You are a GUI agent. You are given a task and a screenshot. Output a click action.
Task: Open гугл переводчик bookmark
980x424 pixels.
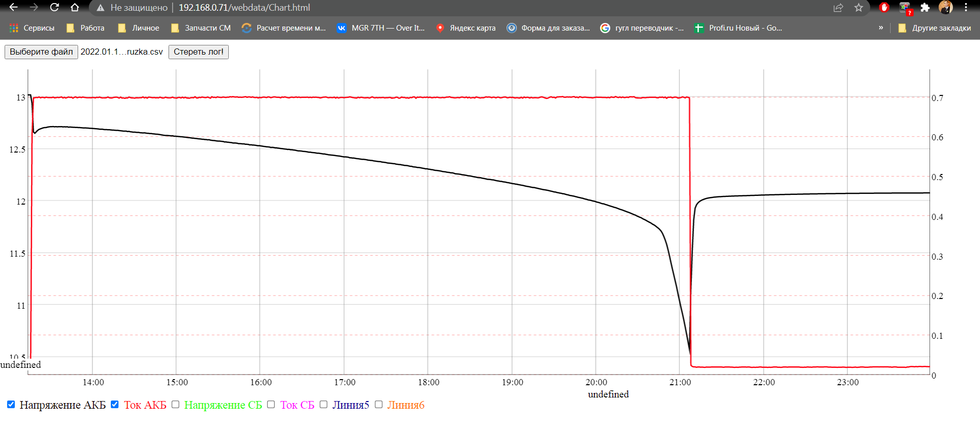(x=642, y=28)
